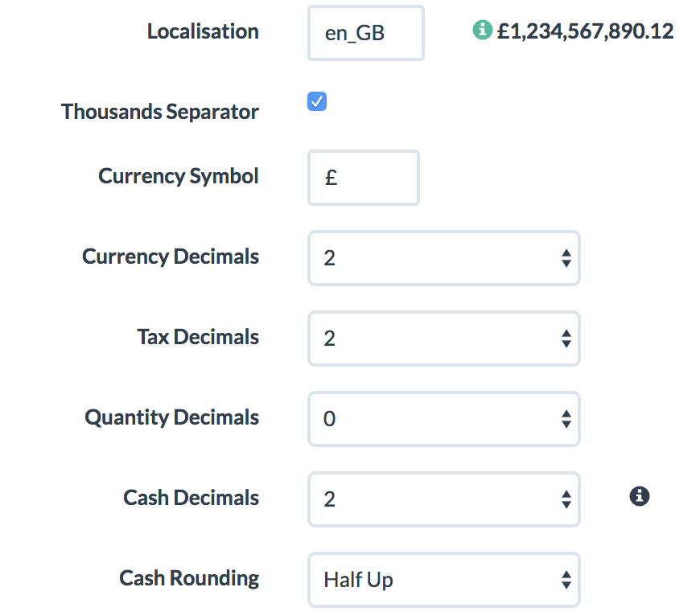
Task: Click the stepper arrows on Currency Decimals
Action: [x=566, y=258]
